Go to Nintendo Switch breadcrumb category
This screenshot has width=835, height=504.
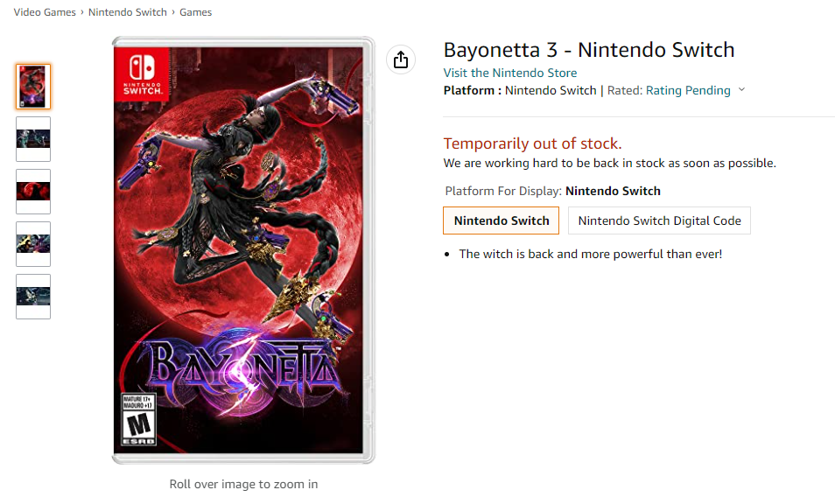coord(129,12)
